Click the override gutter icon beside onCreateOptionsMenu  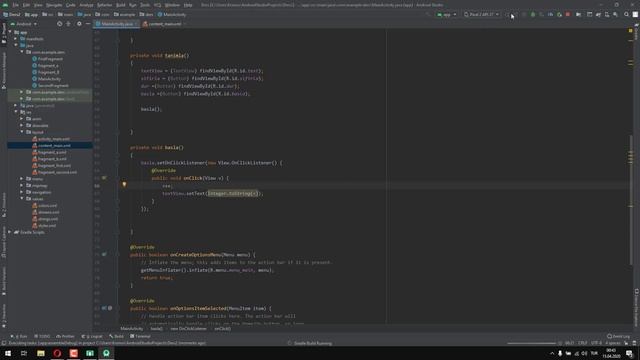coord(104,254)
